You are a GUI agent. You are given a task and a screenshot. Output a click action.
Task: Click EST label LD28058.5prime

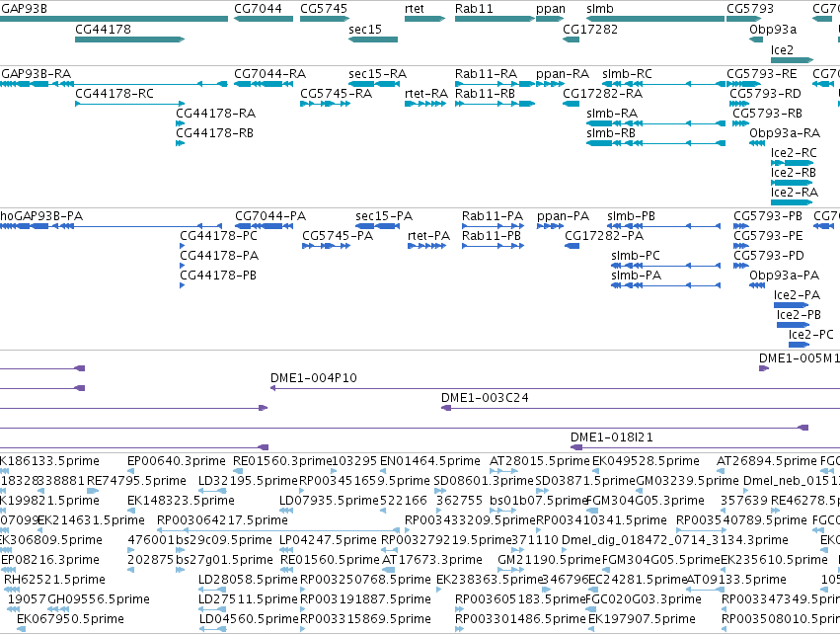tap(248, 580)
